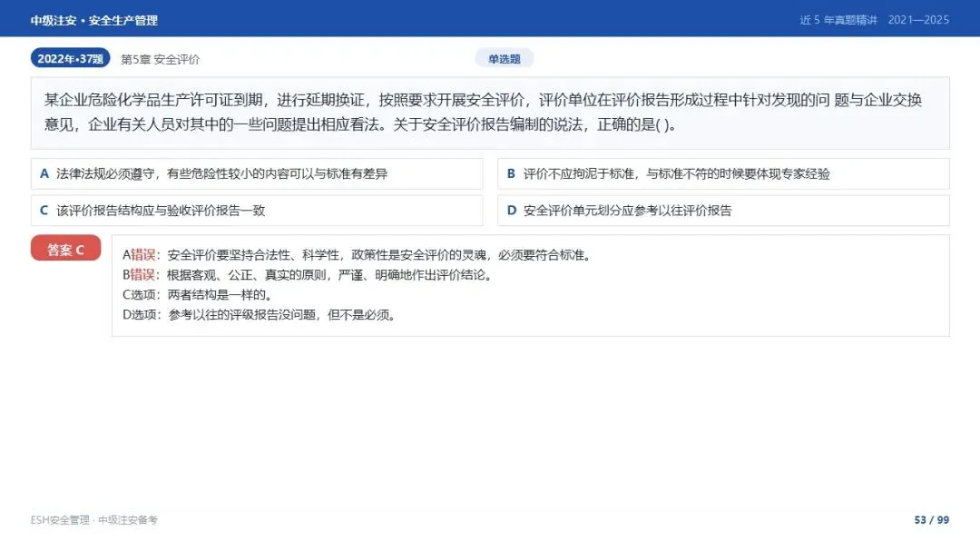The height and width of the screenshot is (552, 980).
Task: Click the header text 近5年真题精讲 2021—2025
Action: pos(875,20)
